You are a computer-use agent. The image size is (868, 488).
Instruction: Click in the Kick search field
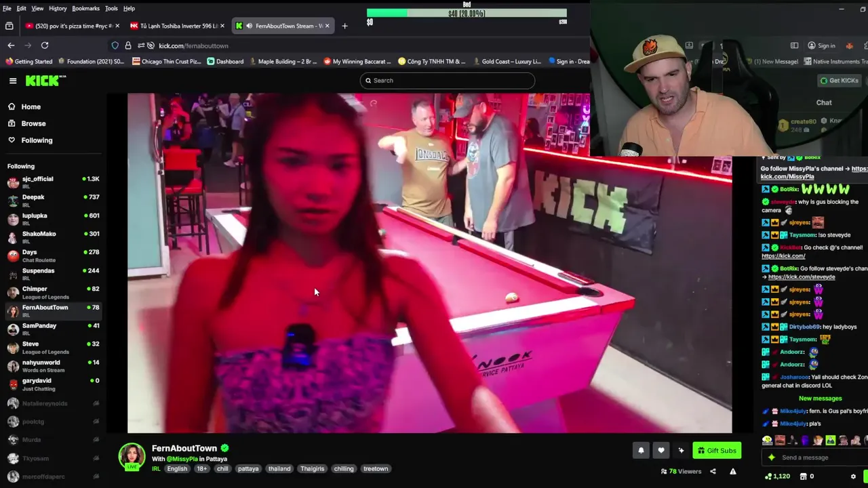(448, 81)
